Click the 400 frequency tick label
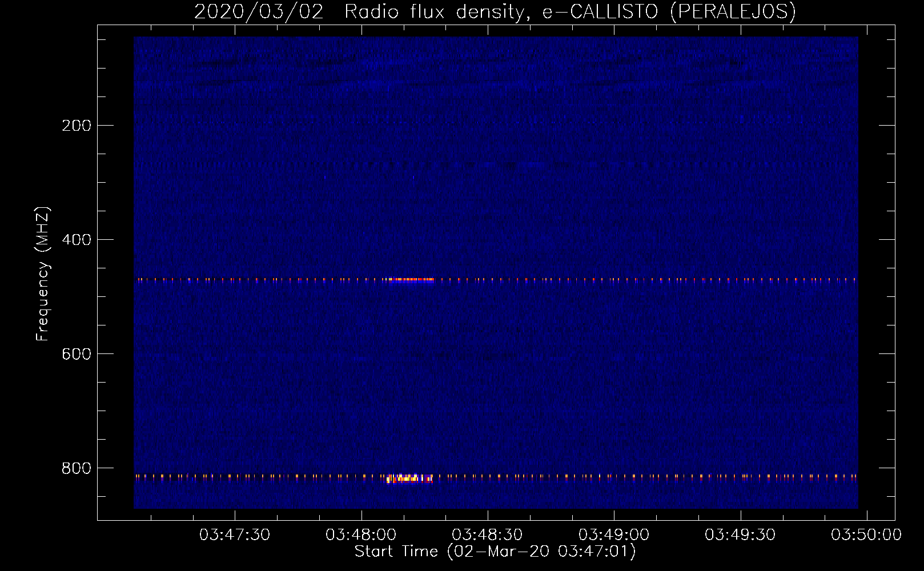This screenshot has height=571, width=924. pos(77,240)
